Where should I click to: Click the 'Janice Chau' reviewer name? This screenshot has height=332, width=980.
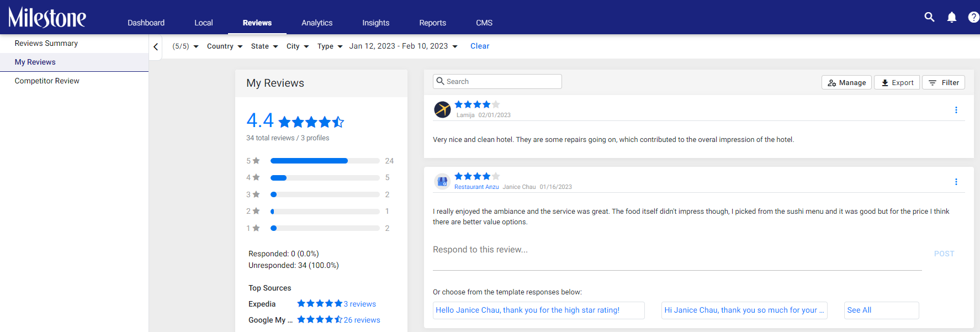click(x=519, y=187)
